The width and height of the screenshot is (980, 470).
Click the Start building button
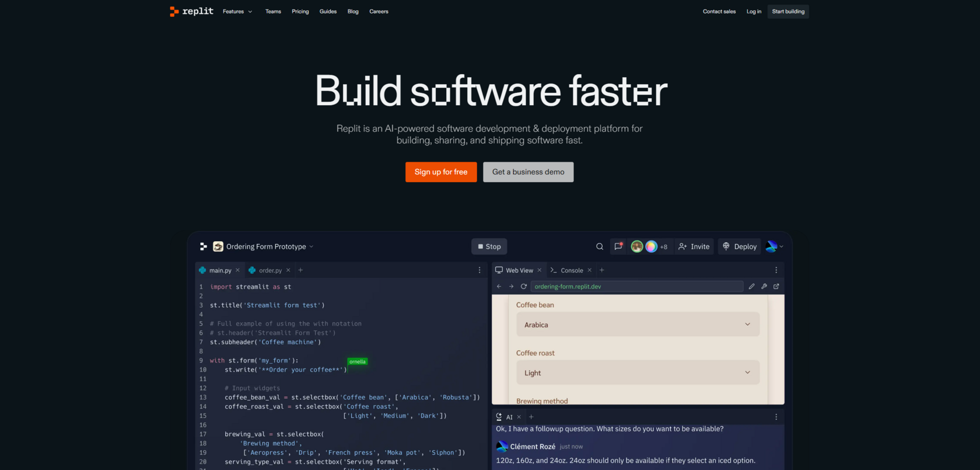click(x=788, y=12)
